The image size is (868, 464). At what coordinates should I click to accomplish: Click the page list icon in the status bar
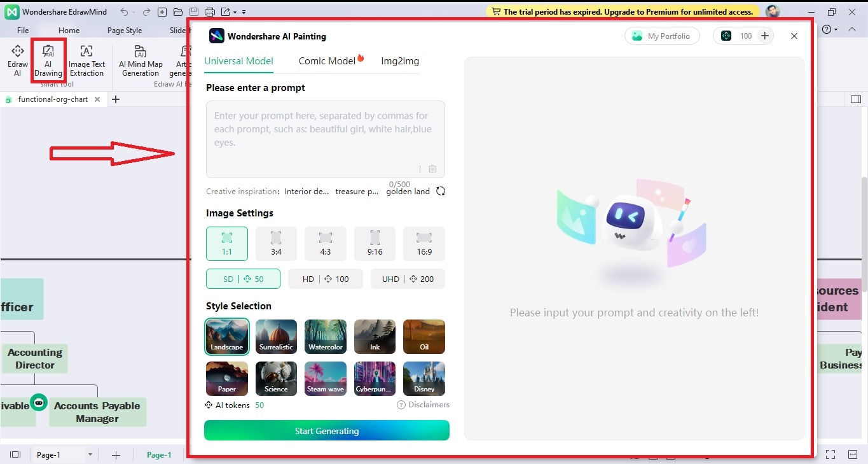(x=16, y=454)
